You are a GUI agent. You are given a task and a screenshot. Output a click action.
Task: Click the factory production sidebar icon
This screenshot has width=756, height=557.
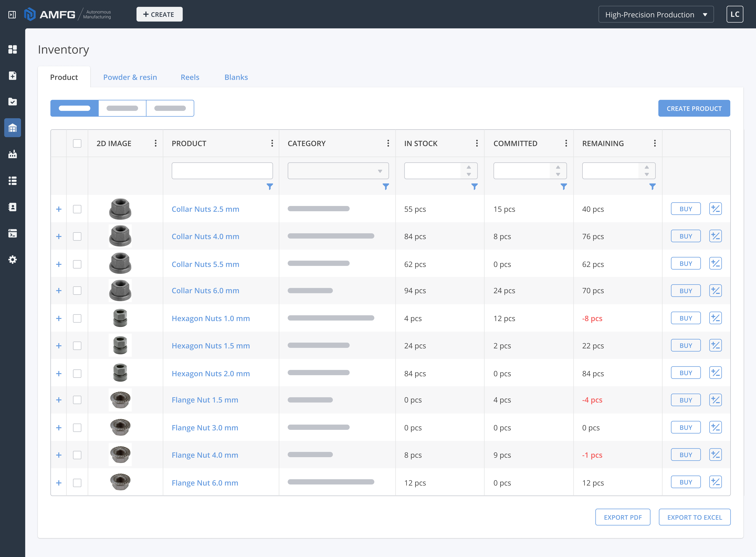(x=12, y=154)
